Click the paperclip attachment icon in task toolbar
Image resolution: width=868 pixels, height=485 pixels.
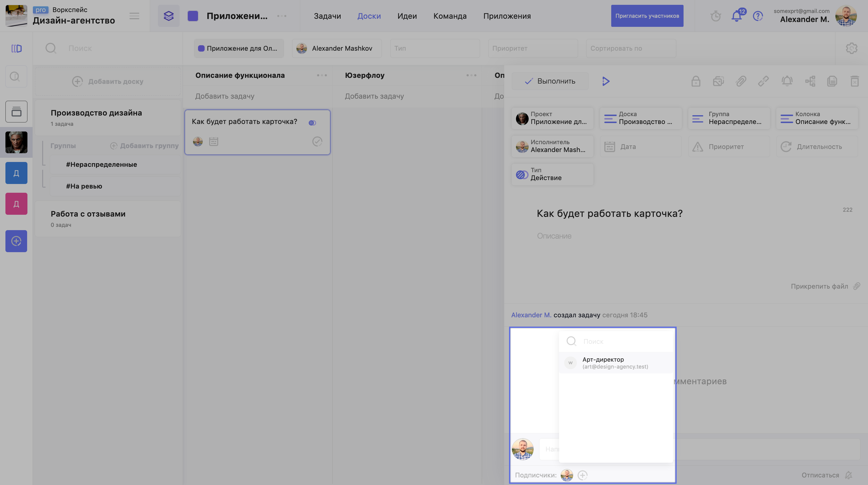741,81
